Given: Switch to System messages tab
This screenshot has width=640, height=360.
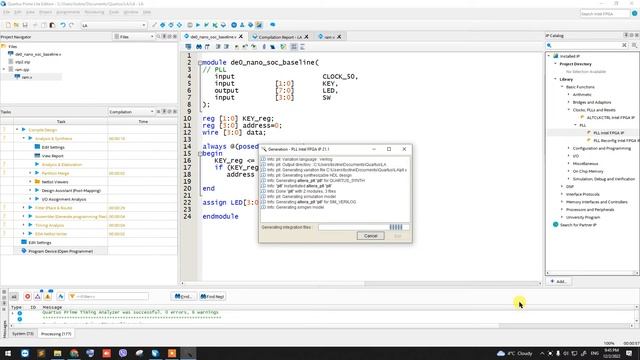Looking at the screenshot, I should pyautogui.click(x=22, y=333).
